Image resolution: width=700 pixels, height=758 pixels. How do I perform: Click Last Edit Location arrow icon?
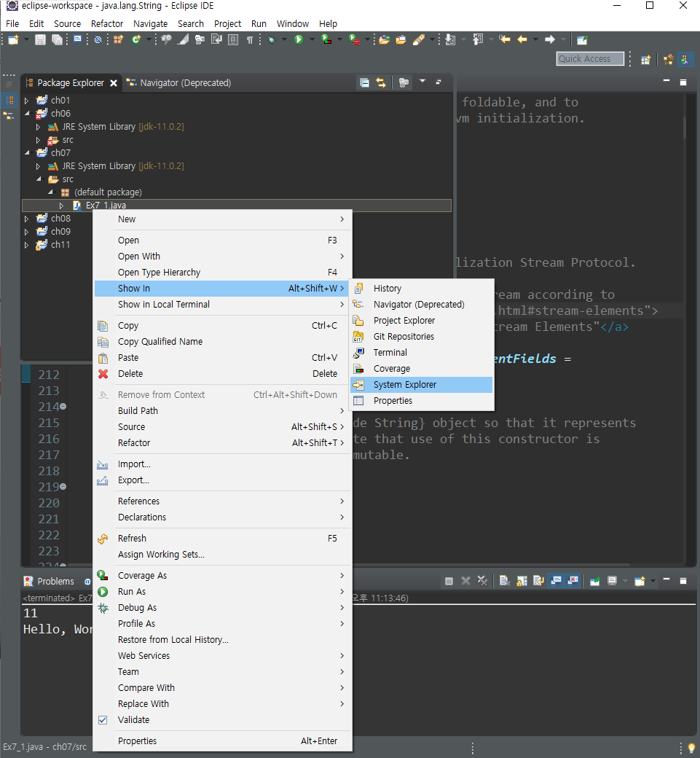point(505,39)
